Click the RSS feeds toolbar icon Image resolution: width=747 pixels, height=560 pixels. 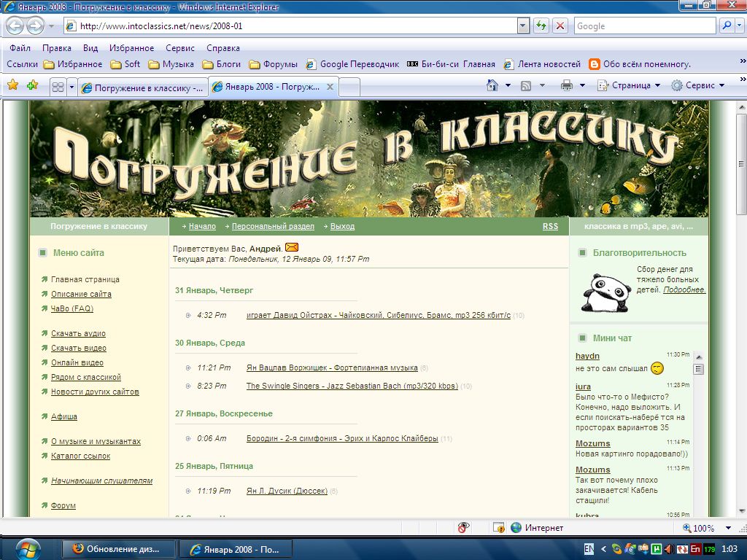pos(525,86)
